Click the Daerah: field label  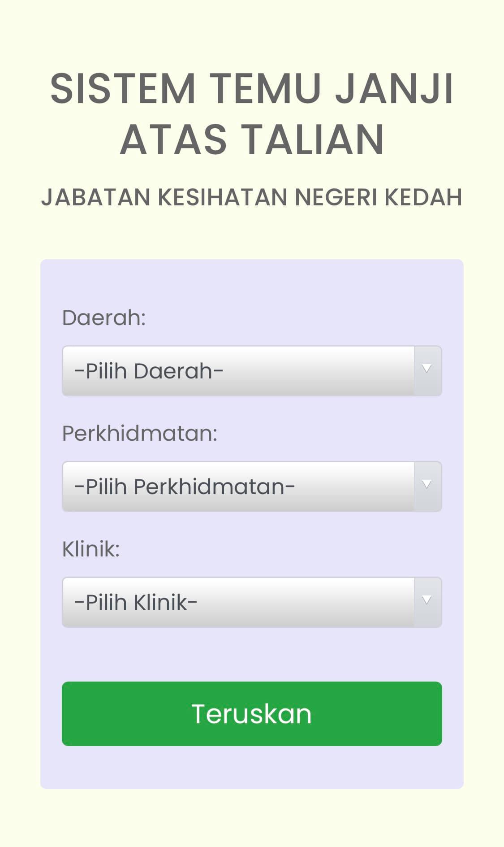[x=104, y=318]
